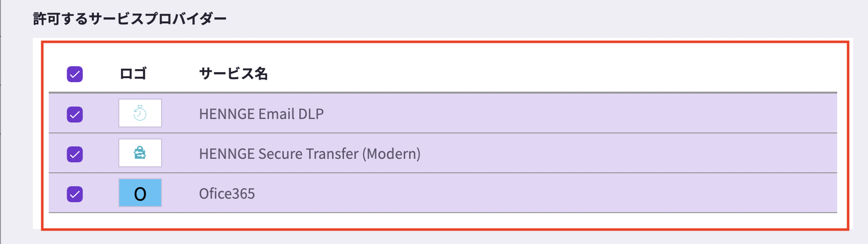Click the HENNGE Secure Transfer logo icon
This screenshot has width=868, height=244.
coord(140,153)
